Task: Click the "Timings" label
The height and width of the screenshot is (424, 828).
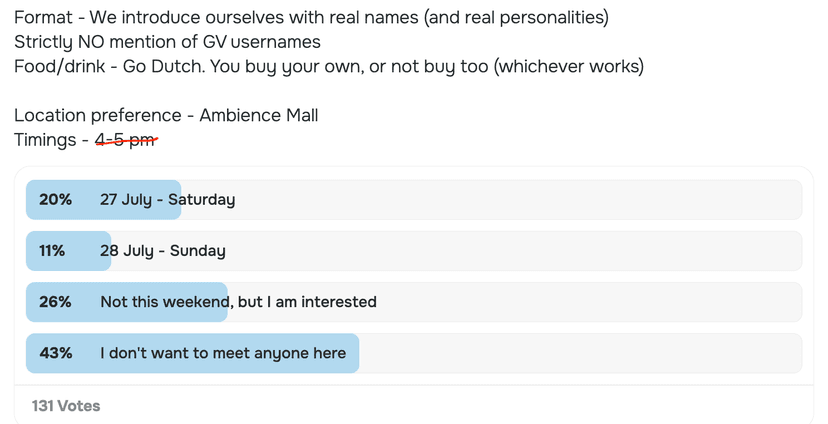Action: (45, 140)
